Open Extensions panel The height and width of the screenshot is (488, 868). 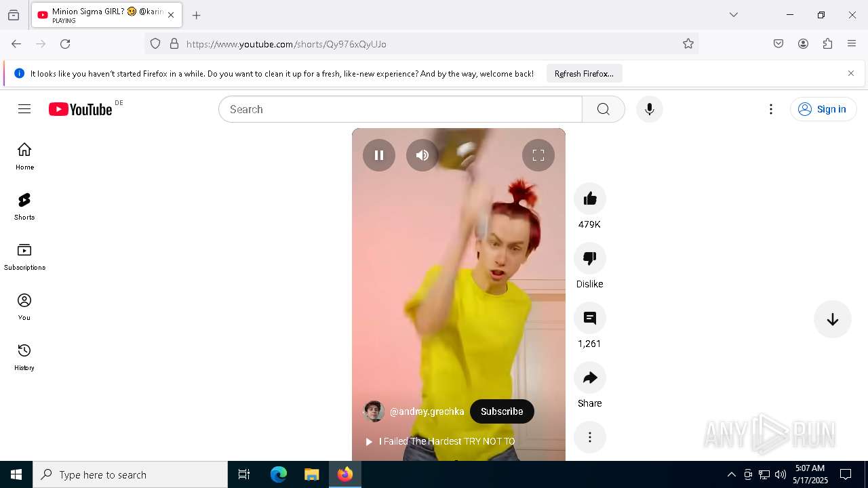pos(827,44)
